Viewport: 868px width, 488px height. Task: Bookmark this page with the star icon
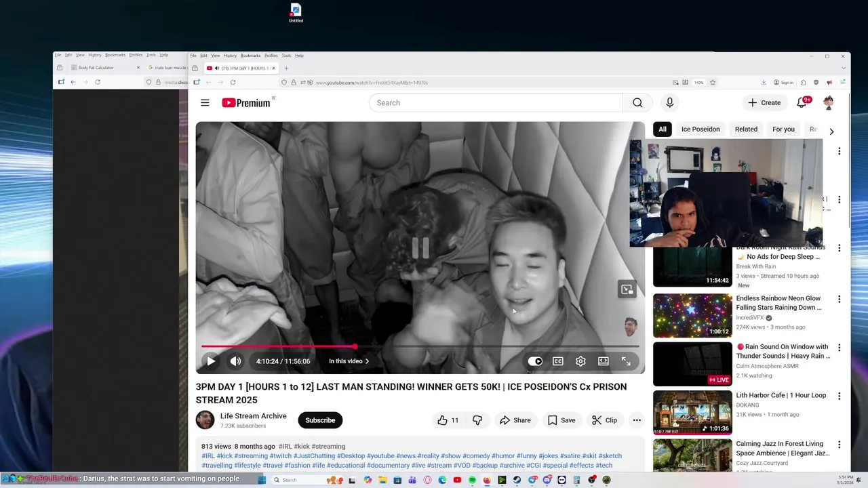click(713, 83)
